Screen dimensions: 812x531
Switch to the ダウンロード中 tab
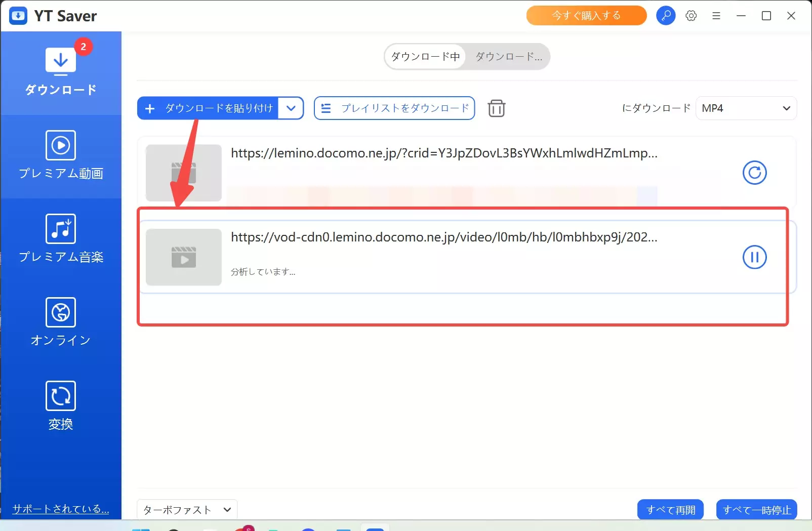click(x=425, y=56)
